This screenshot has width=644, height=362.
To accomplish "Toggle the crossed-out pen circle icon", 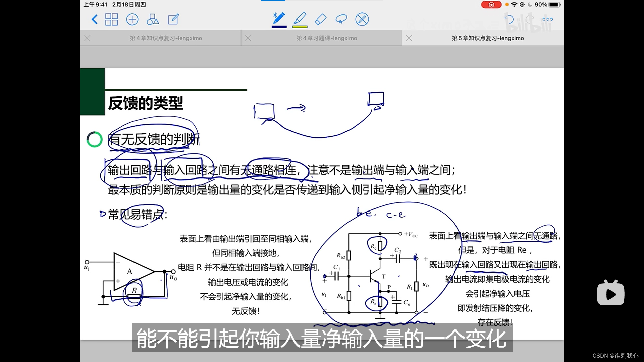I will click(362, 19).
